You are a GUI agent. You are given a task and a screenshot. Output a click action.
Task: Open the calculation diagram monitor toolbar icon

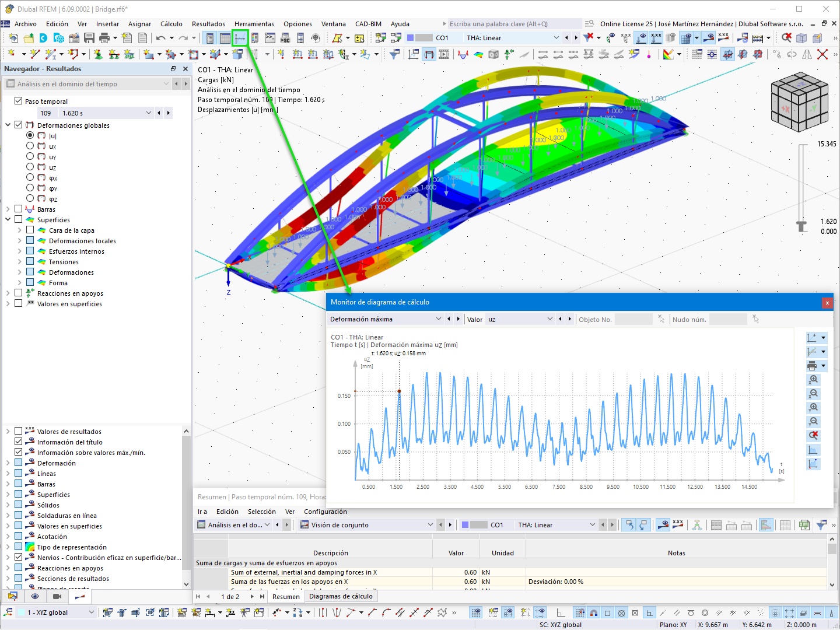click(240, 38)
